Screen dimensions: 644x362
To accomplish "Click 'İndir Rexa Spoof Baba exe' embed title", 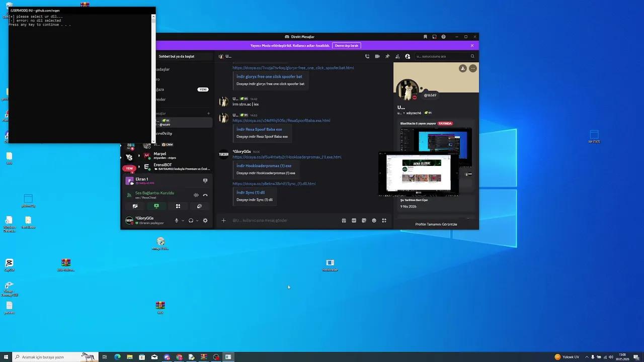I will 259,129.
